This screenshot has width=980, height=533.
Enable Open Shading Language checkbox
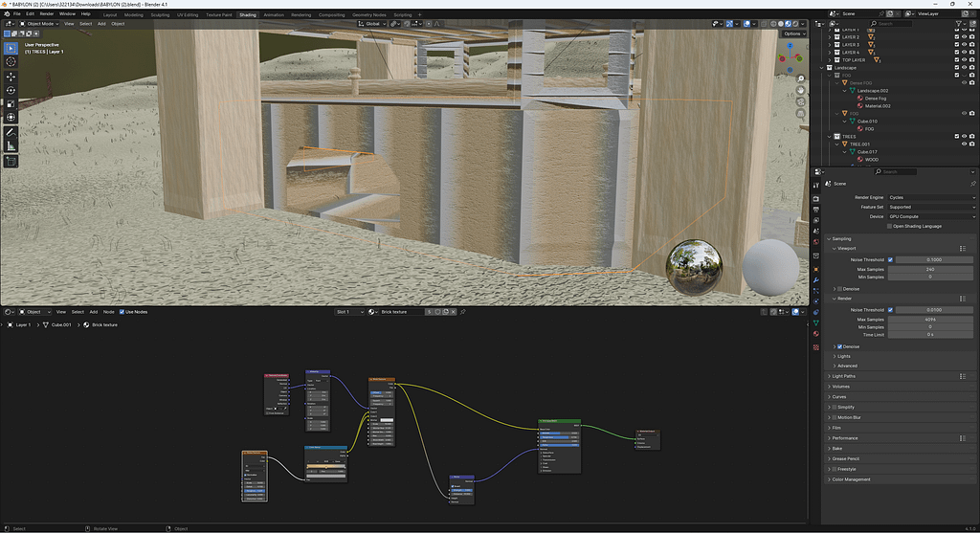(x=889, y=226)
